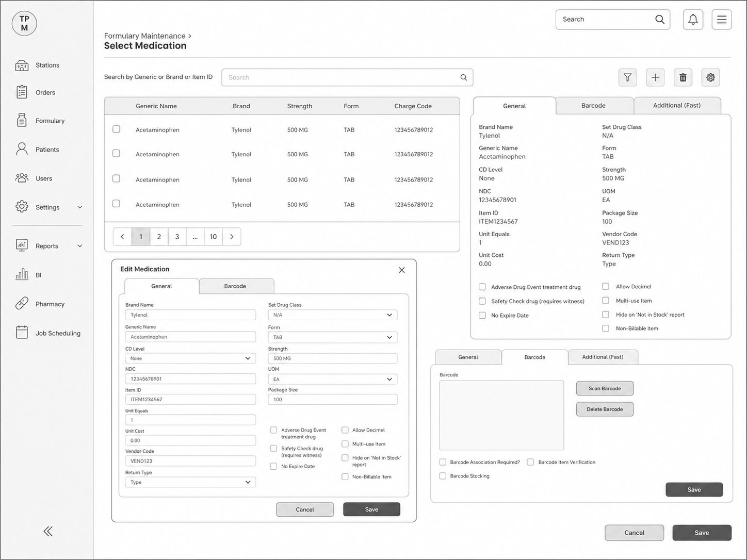
Task: Open the table settings gear icon
Action: pos(710,77)
